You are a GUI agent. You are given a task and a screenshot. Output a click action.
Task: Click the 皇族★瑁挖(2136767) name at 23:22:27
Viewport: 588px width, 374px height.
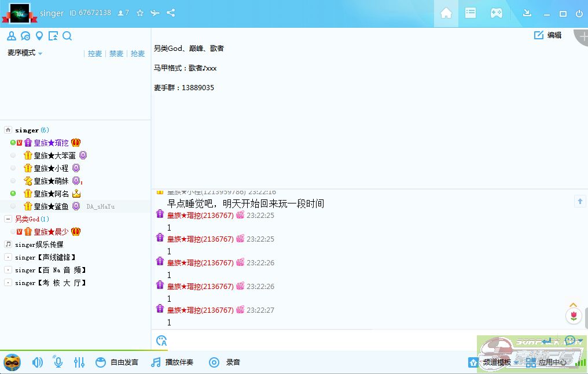[200, 310]
